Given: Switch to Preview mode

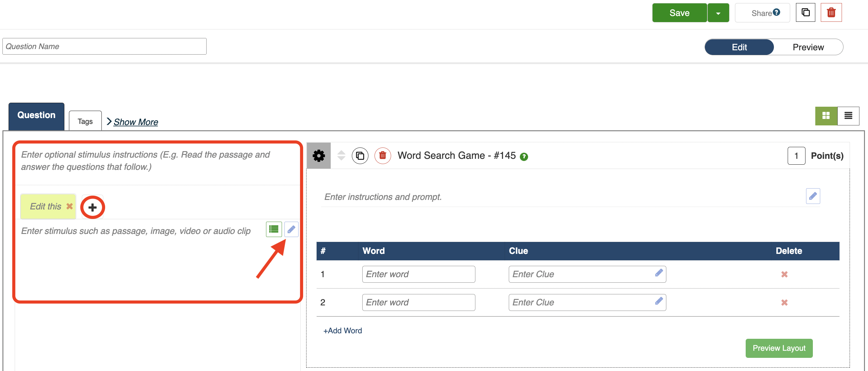Looking at the screenshot, I should tap(808, 47).
